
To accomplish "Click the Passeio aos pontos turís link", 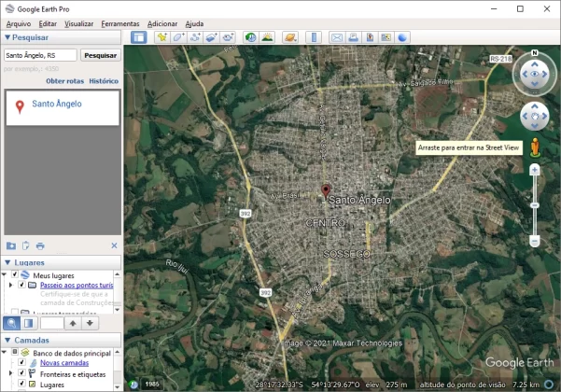I will tap(77, 285).
